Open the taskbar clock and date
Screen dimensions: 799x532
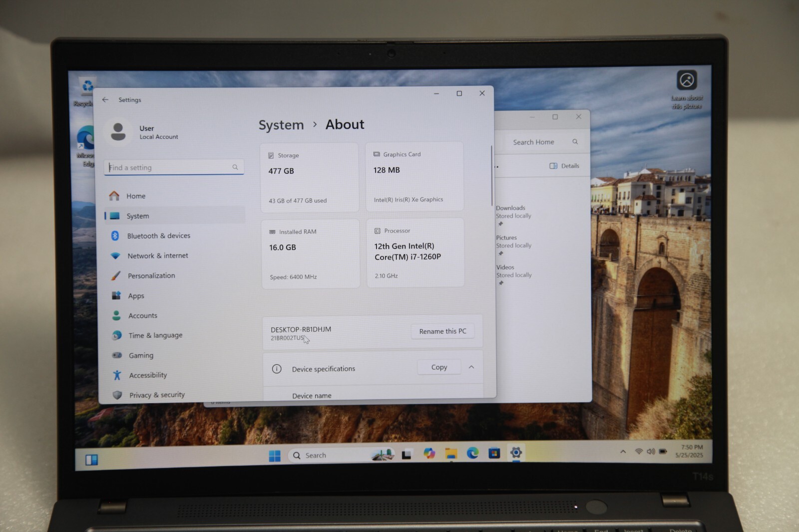689,451
